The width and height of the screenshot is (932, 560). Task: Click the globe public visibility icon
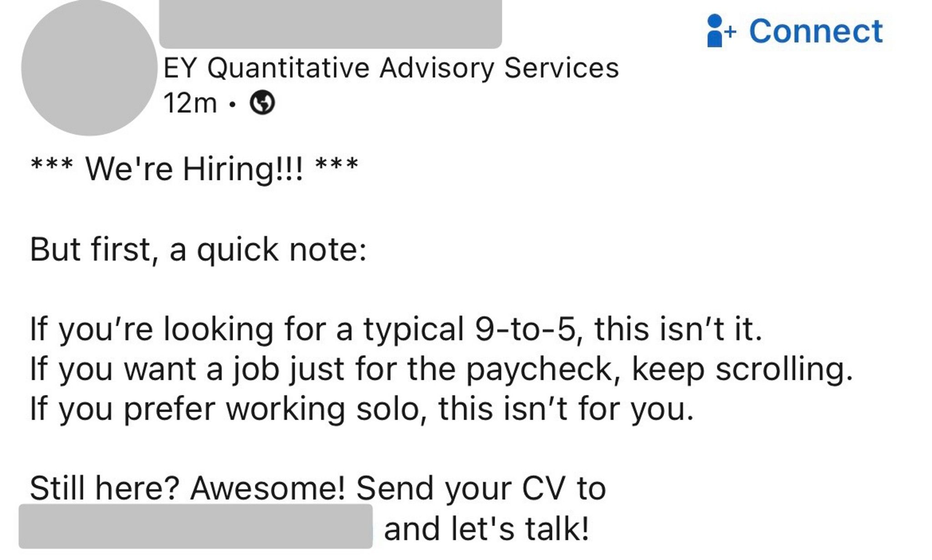(x=263, y=105)
